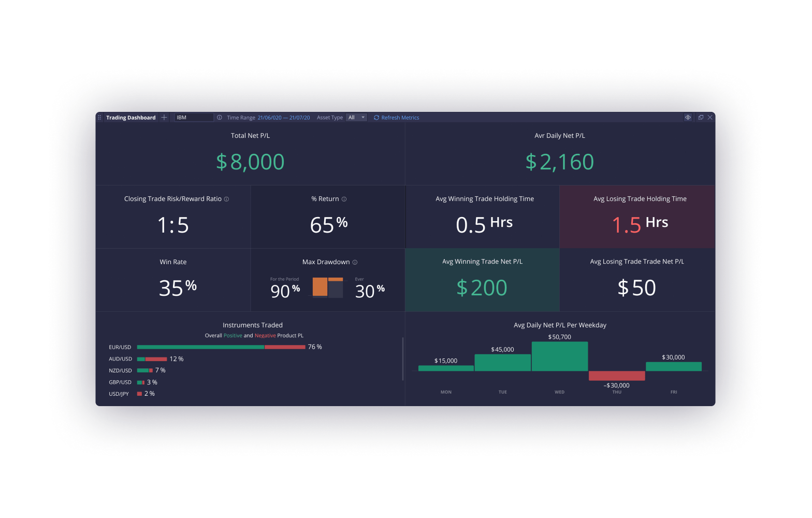
Task: Click the USD/JPY 2% red bar
Action: tap(139, 394)
